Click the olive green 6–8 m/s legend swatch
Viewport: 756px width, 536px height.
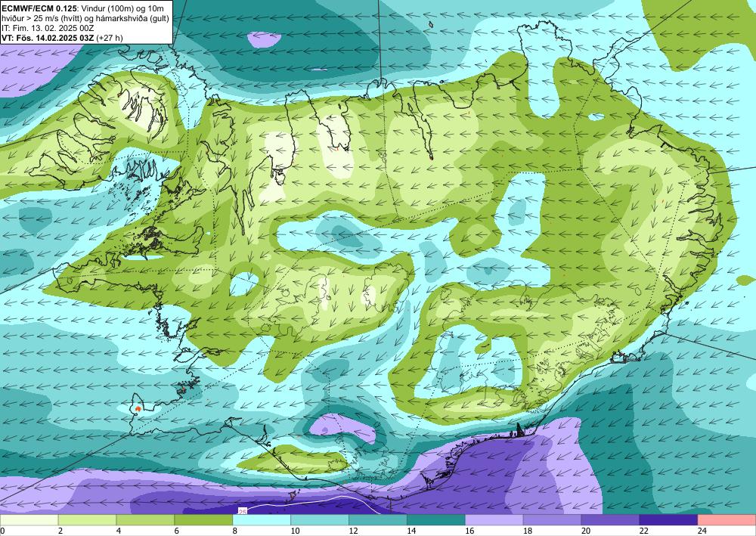click(203, 520)
